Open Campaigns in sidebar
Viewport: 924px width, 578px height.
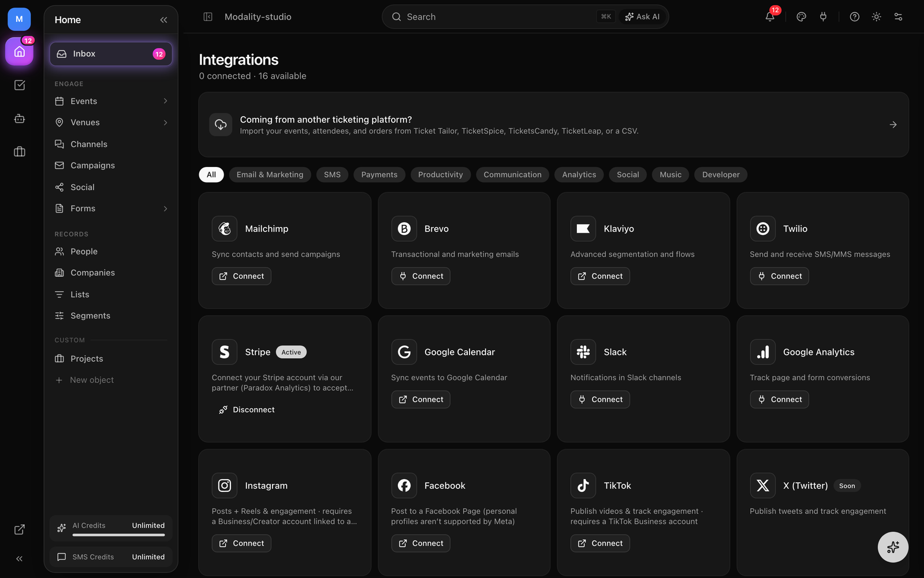pyautogui.click(x=111, y=165)
